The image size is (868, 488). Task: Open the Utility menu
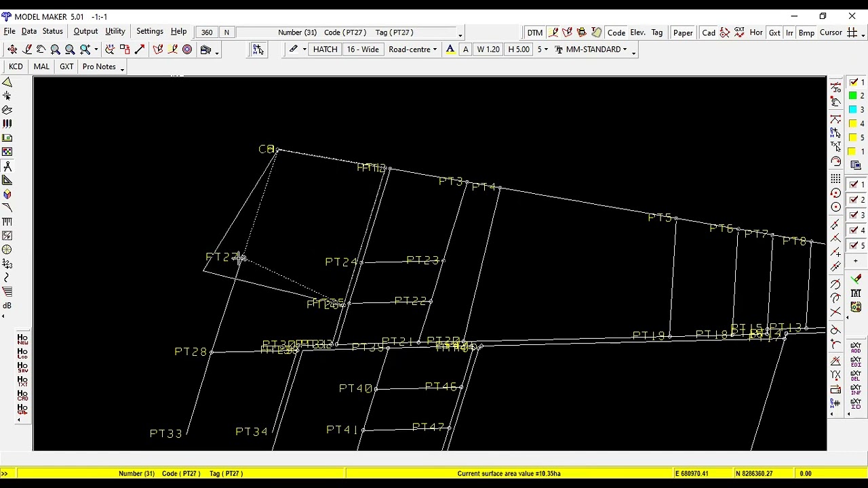click(115, 31)
